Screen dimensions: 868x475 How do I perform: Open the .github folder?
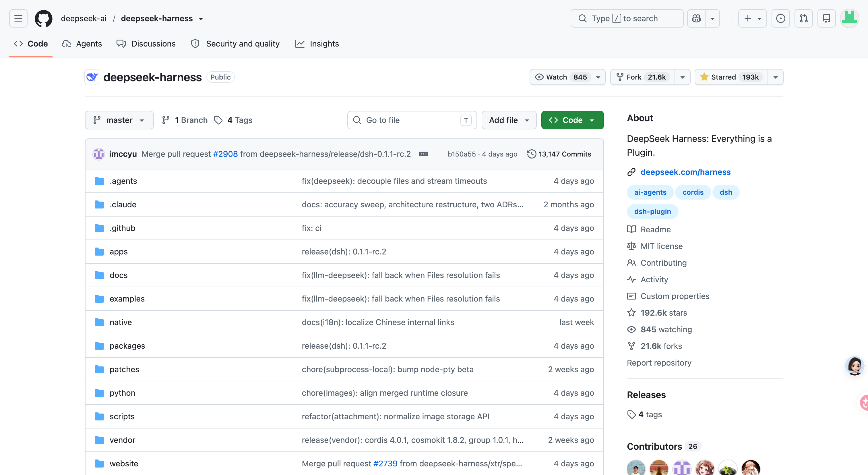pos(122,228)
